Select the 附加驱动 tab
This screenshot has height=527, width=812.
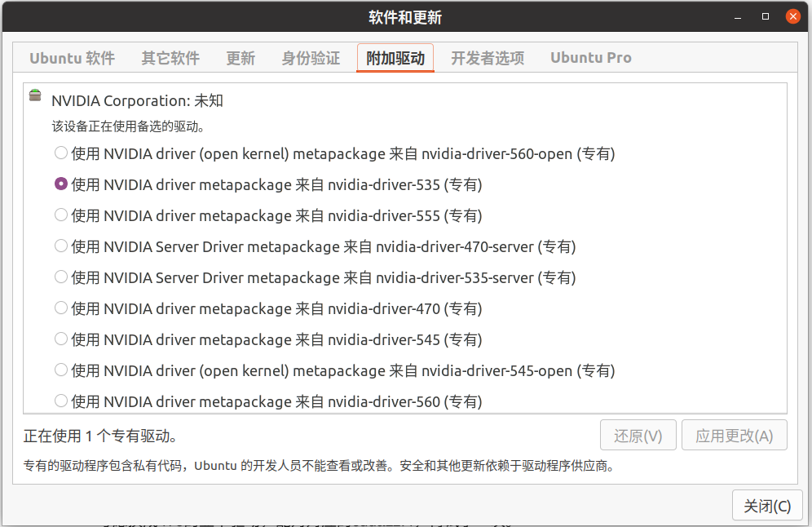point(395,58)
